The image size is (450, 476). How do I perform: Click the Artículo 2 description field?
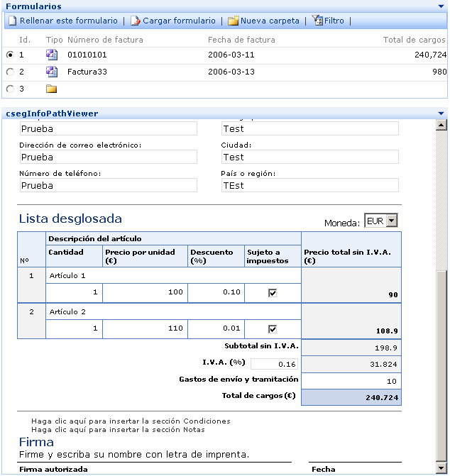[173, 311]
